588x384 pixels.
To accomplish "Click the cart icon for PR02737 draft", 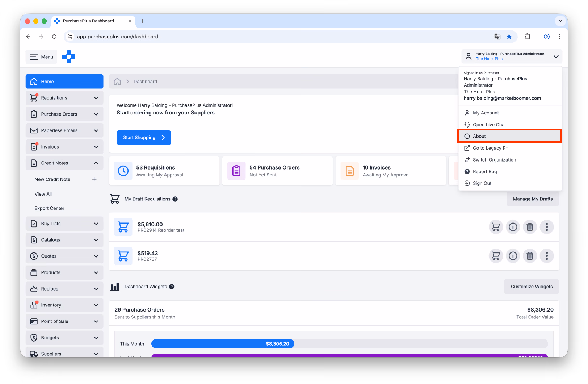I will pyautogui.click(x=496, y=256).
